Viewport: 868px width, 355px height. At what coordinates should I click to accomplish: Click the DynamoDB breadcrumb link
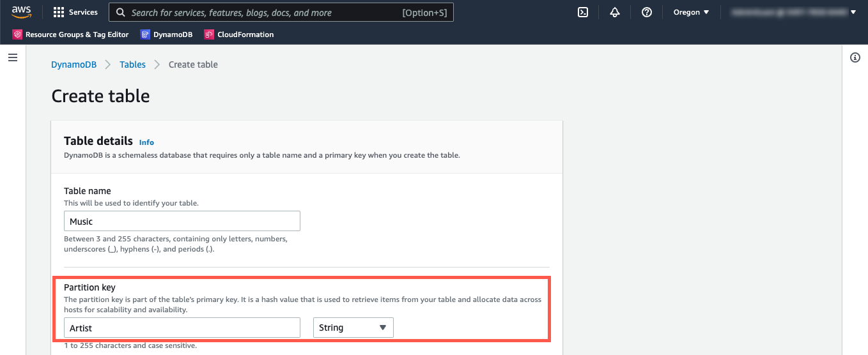tap(74, 64)
